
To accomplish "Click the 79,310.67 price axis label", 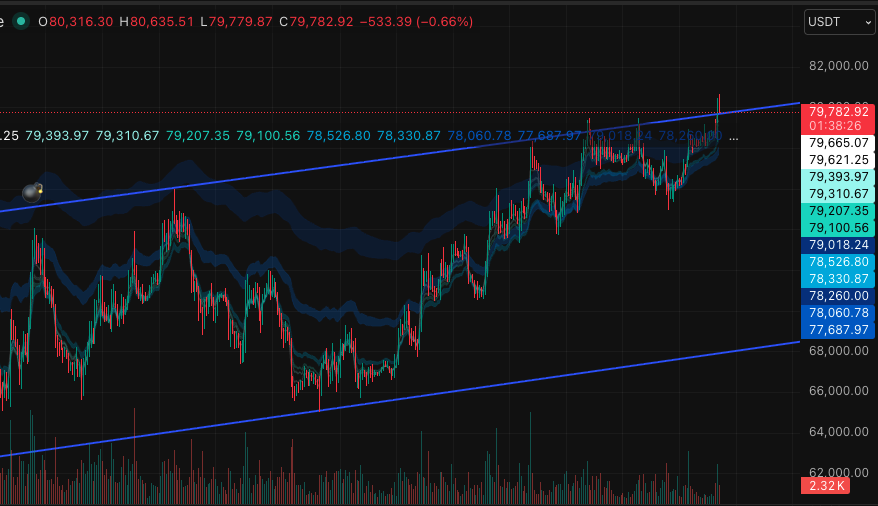I will pos(838,194).
